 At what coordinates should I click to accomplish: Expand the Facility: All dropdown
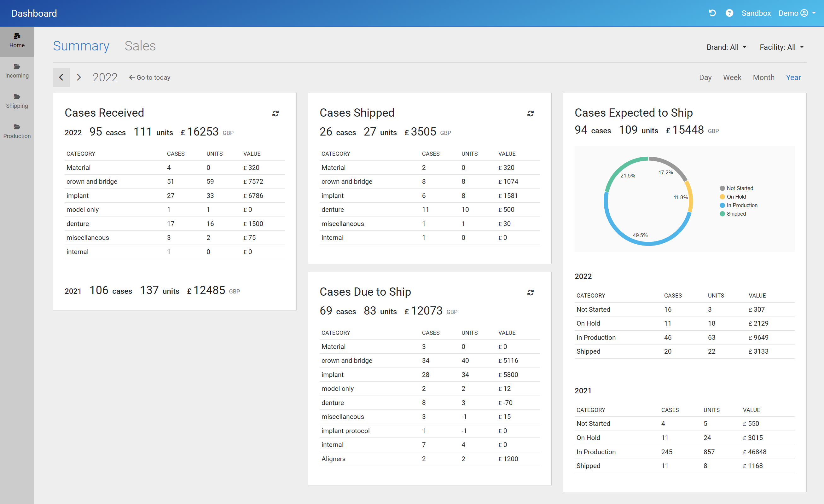781,47
